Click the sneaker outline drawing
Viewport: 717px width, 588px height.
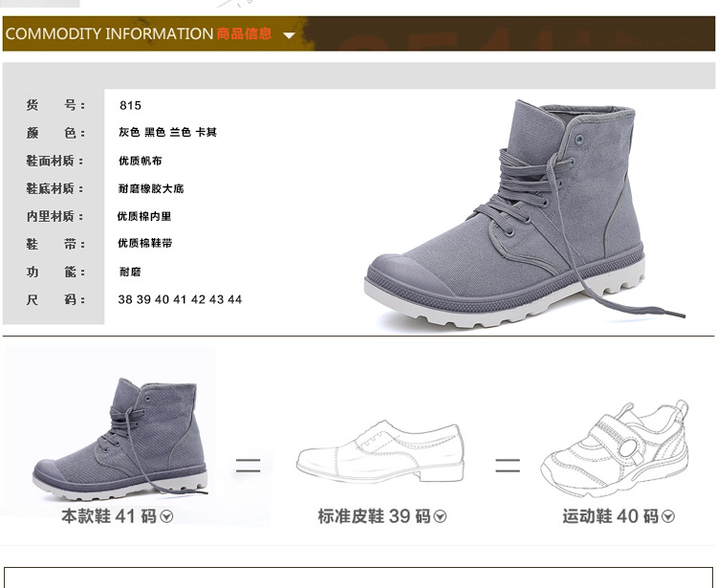click(x=615, y=448)
